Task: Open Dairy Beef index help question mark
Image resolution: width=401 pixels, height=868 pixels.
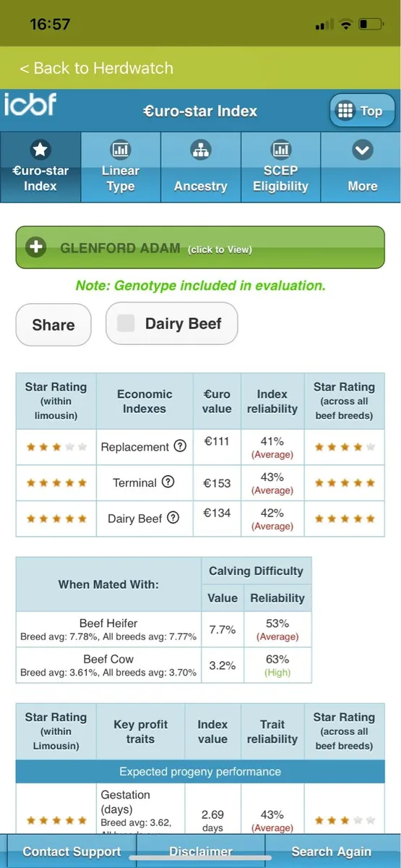Action: pyautogui.click(x=173, y=517)
